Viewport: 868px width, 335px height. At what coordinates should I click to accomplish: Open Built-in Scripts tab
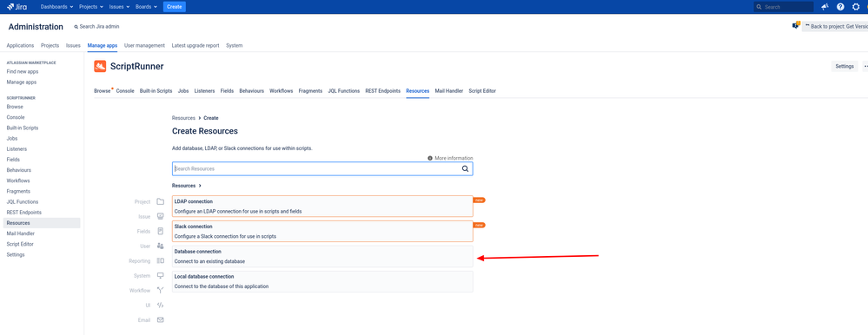(156, 90)
